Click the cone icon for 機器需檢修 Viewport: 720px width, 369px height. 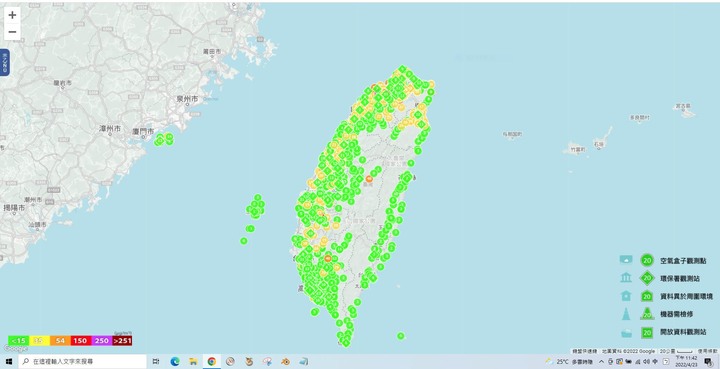coord(626,314)
